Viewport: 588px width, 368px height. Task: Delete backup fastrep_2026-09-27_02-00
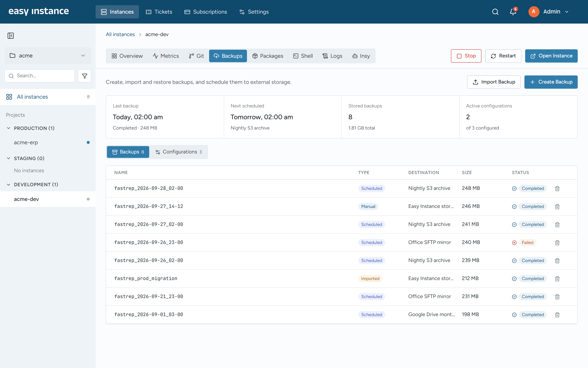point(557,224)
